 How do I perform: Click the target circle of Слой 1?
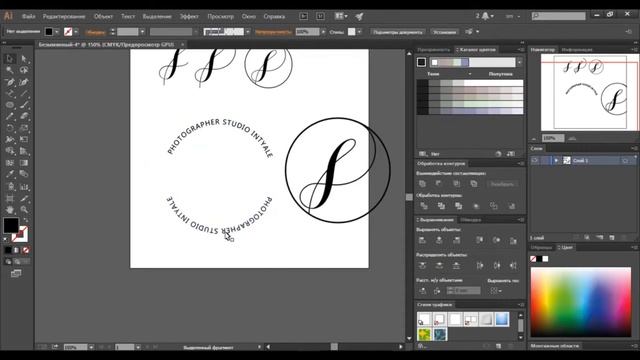[625, 160]
